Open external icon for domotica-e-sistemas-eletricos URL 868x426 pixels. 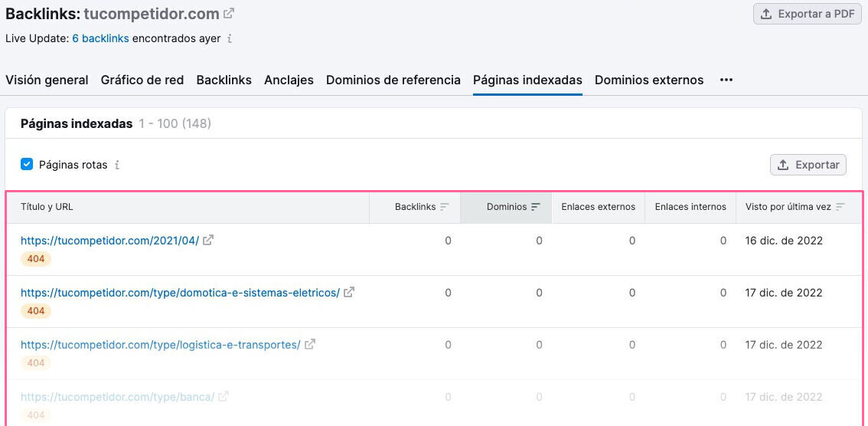pyautogui.click(x=349, y=292)
